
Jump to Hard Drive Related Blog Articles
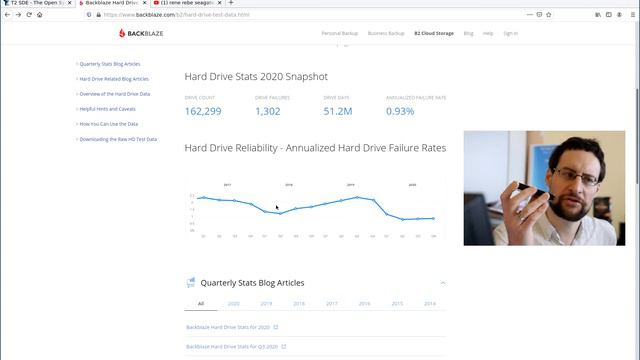point(114,79)
